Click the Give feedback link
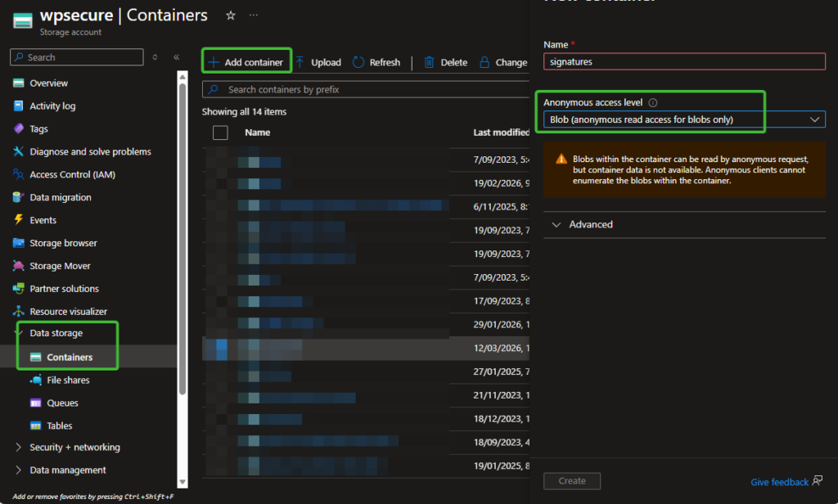 [779, 482]
